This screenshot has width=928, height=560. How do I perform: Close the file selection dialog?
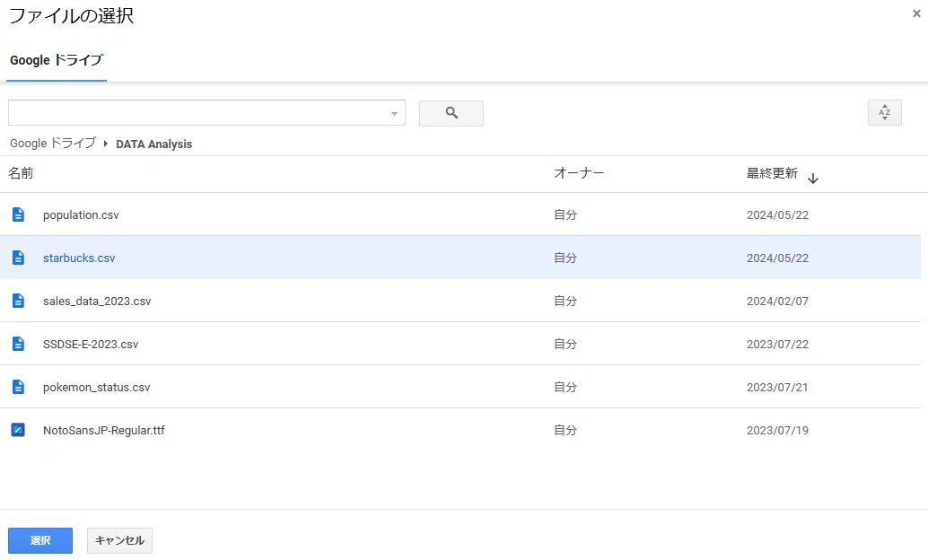pos(916,13)
